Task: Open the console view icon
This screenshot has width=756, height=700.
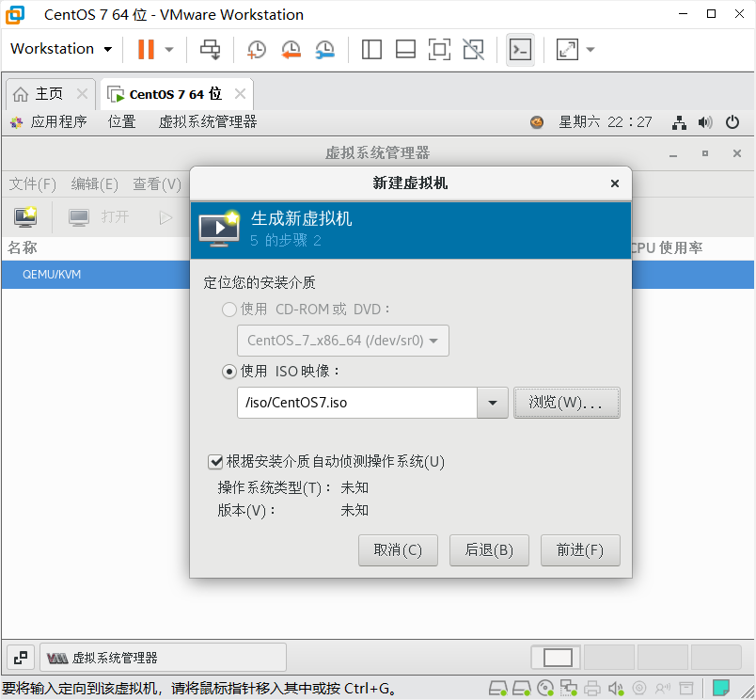Action: 520,49
